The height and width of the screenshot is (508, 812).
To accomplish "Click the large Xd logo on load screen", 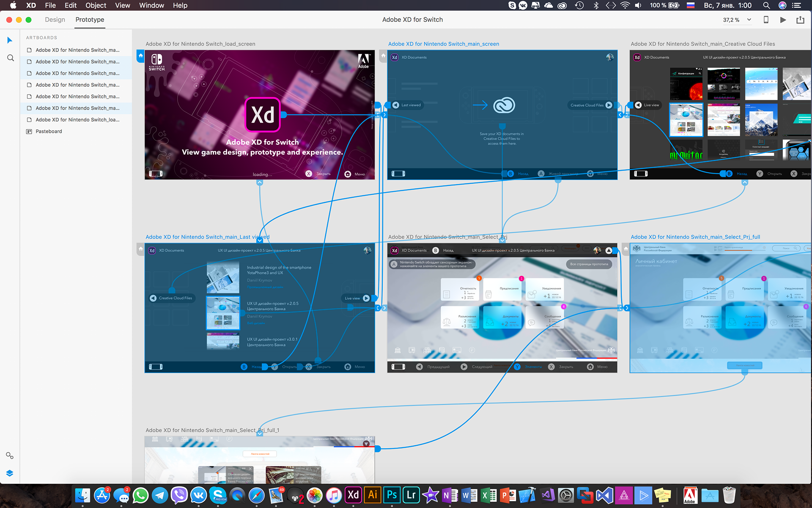I will point(263,115).
